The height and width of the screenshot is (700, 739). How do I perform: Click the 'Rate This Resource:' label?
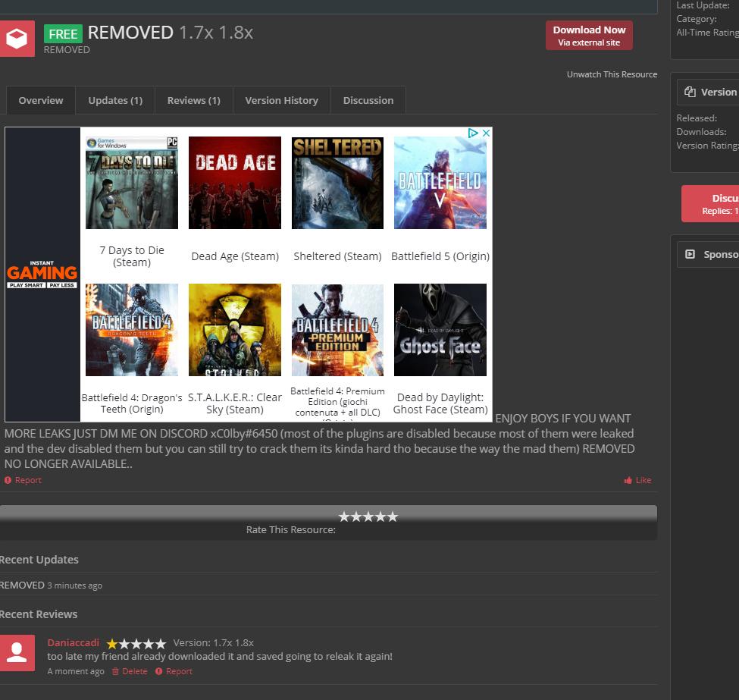click(291, 529)
